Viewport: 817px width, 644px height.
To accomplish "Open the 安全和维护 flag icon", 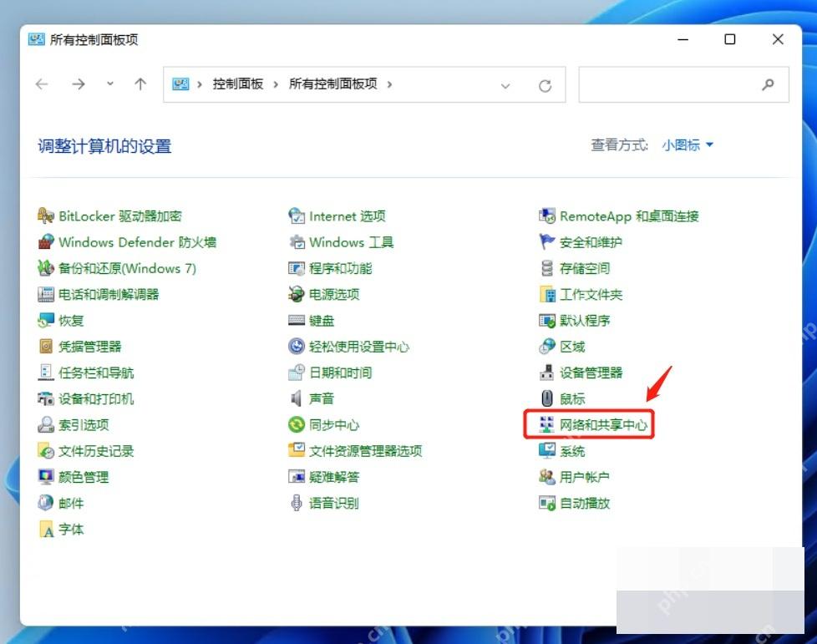I will coord(547,241).
